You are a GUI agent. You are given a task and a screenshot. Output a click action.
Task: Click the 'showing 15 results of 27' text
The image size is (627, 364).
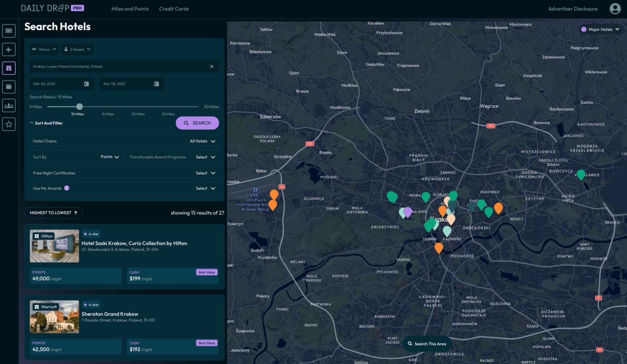point(198,213)
